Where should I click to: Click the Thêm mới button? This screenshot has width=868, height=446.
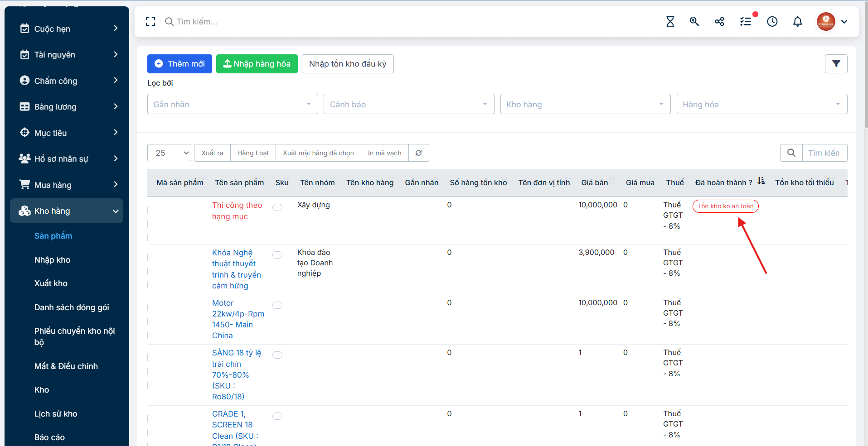(x=179, y=64)
